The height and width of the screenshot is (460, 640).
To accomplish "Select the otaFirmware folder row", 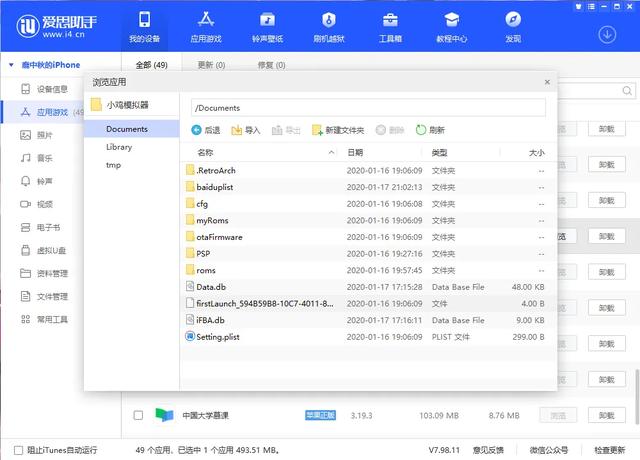I will 368,237.
